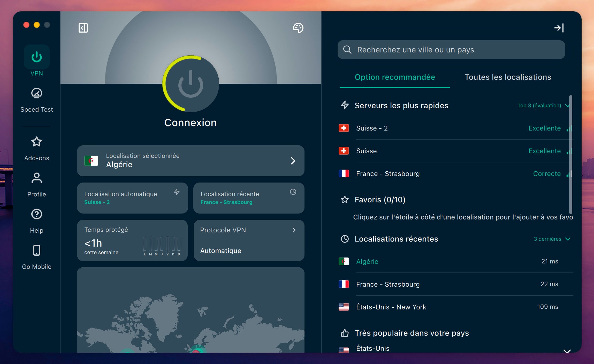594x364 pixels.
Task: Switch to the Option recommandée tab
Action: pyautogui.click(x=395, y=77)
